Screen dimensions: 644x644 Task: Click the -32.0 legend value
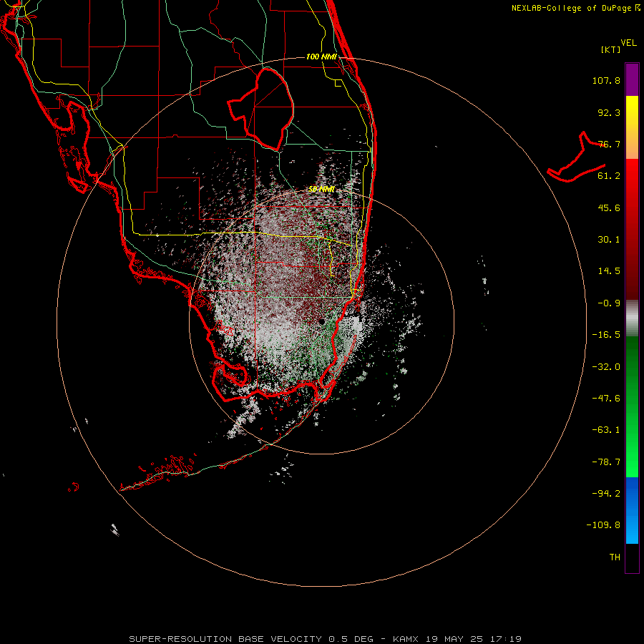point(606,367)
